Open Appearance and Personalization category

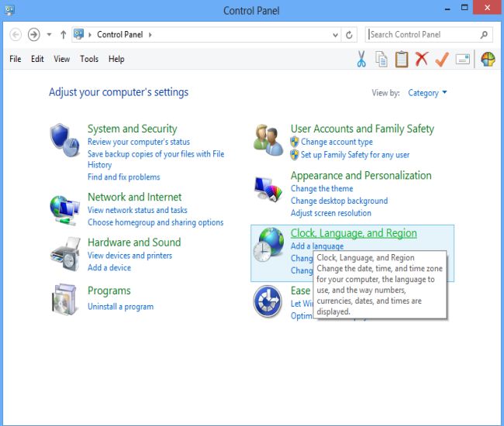361,176
